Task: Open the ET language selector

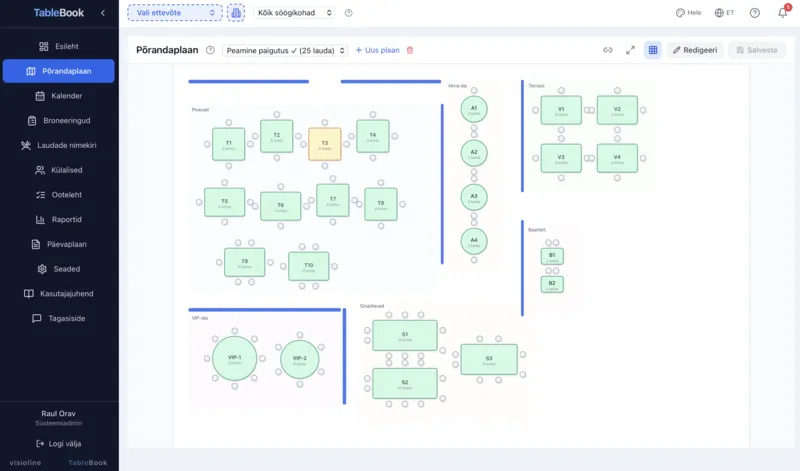Action: pos(724,13)
